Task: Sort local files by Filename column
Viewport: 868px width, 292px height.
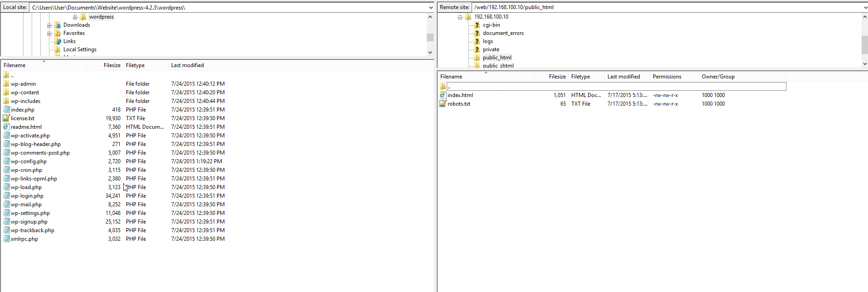Action: tap(43, 65)
